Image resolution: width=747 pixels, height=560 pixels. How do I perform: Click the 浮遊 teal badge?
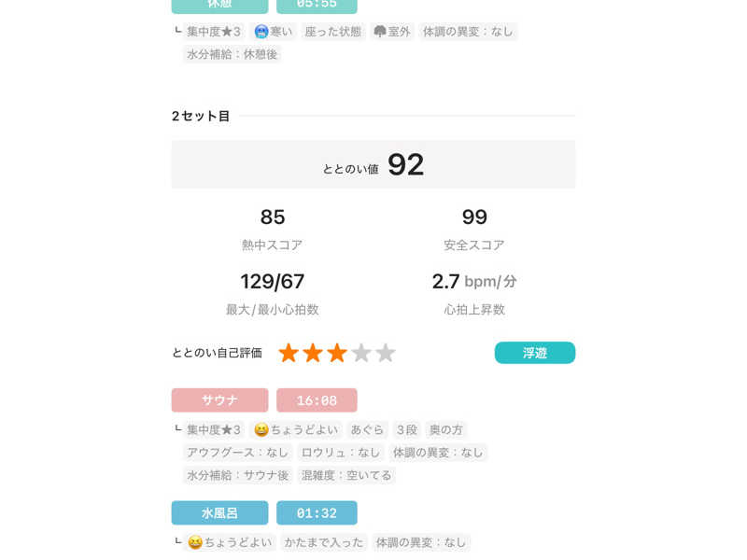pos(534,353)
